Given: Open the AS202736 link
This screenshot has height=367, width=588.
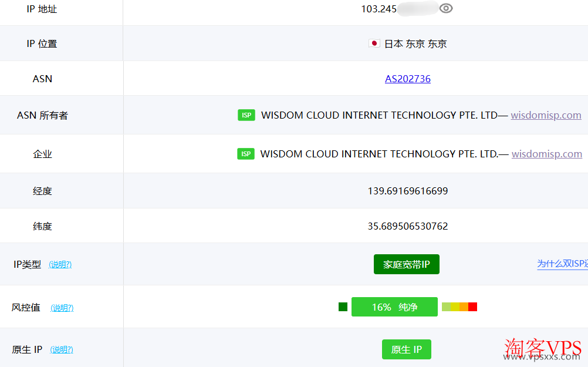Looking at the screenshot, I should (408, 79).
